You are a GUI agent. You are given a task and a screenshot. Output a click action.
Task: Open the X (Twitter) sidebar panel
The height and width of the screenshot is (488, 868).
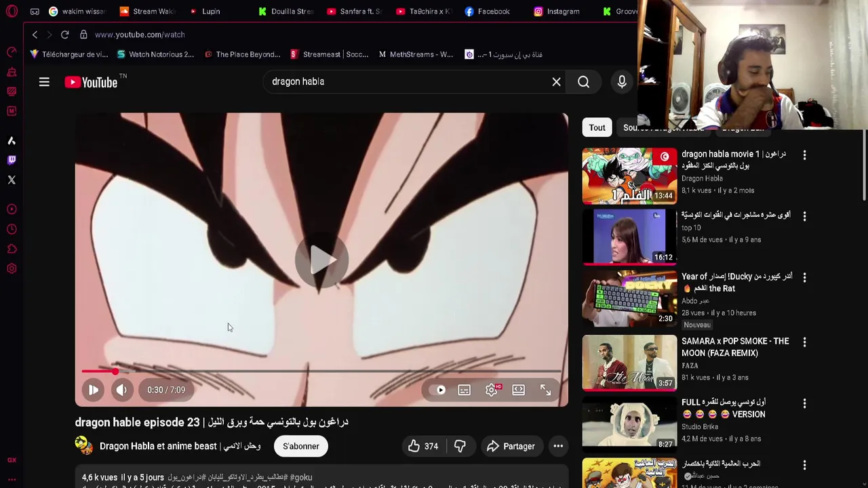tap(12, 180)
